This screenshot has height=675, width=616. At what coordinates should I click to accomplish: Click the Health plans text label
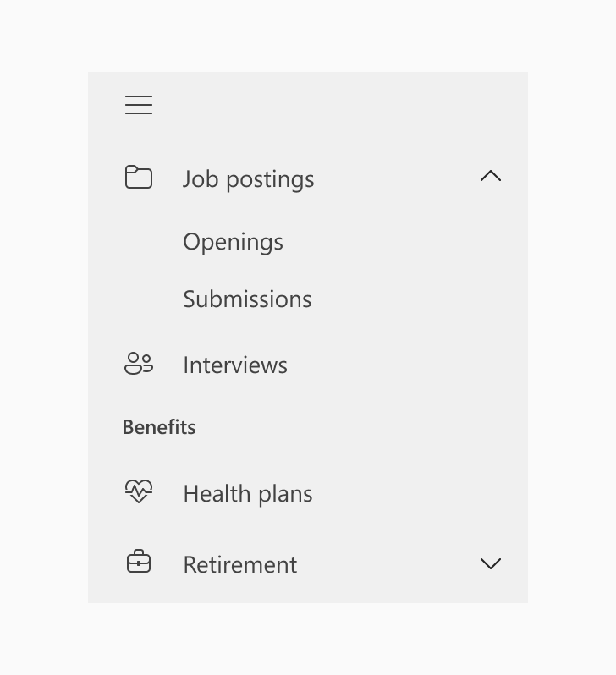tap(248, 494)
